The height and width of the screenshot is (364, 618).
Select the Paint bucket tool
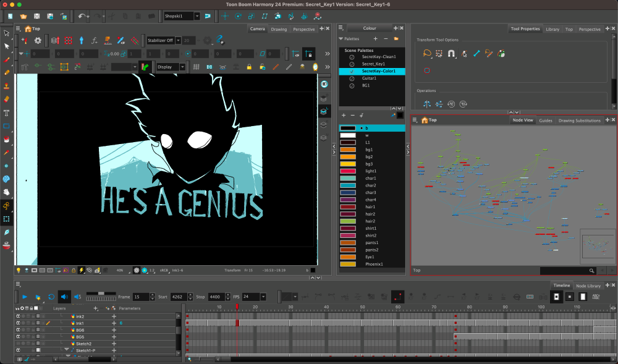(x=6, y=140)
